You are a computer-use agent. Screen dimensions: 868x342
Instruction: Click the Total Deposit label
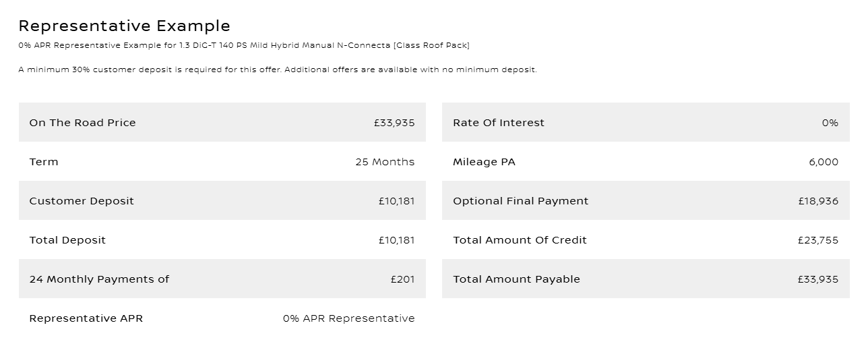tap(67, 240)
